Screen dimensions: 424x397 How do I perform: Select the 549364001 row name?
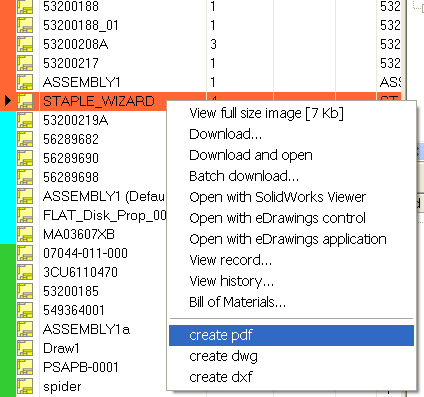[74, 310]
